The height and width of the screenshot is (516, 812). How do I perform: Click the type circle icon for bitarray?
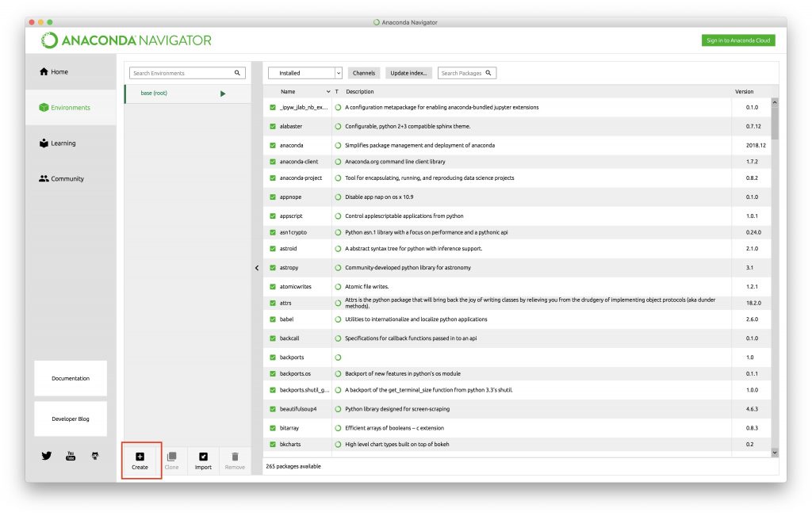pos(338,428)
